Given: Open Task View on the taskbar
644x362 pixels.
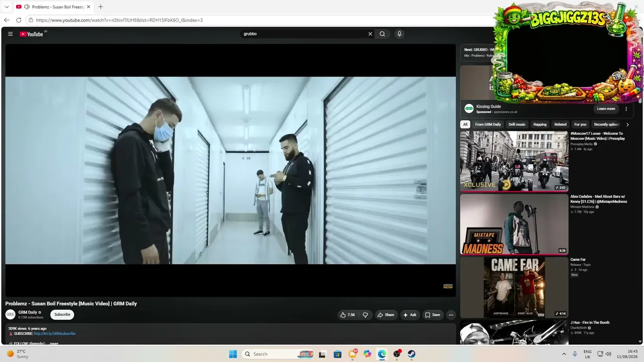Looking at the screenshot, I should coord(323,354).
